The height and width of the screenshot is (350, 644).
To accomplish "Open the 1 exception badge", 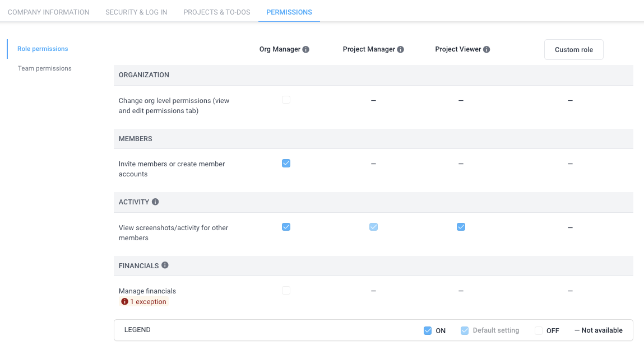I will click(x=143, y=302).
